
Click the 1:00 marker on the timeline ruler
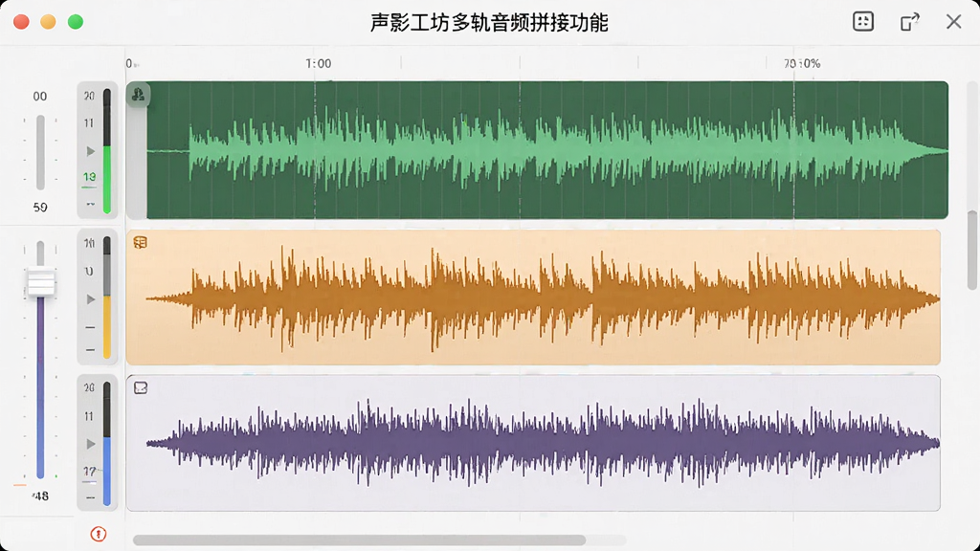[318, 64]
